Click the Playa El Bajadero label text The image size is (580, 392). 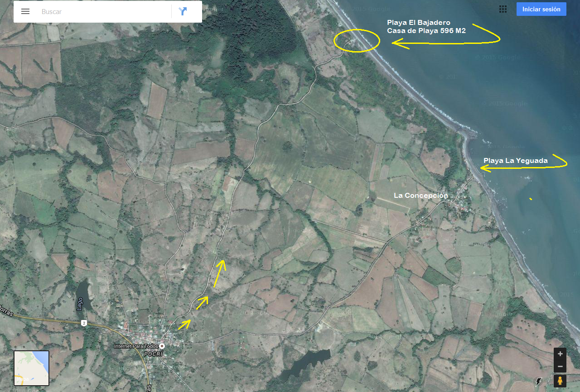418,22
